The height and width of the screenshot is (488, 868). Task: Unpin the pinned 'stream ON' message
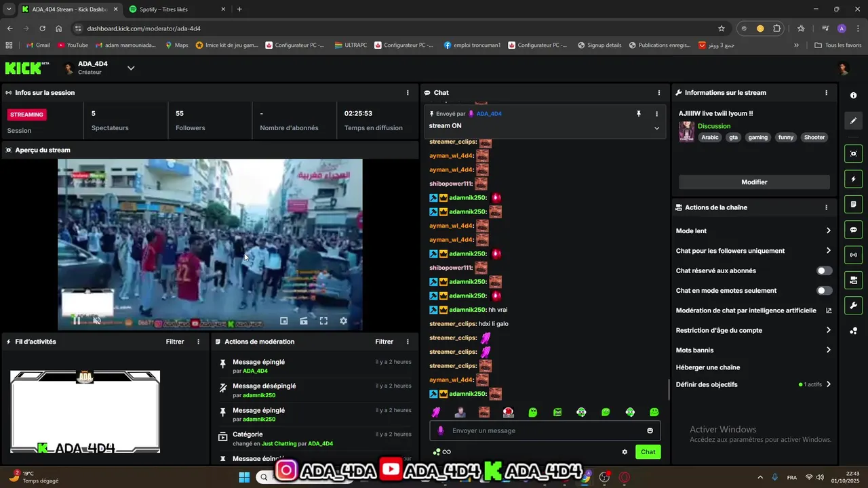(638, 114)
